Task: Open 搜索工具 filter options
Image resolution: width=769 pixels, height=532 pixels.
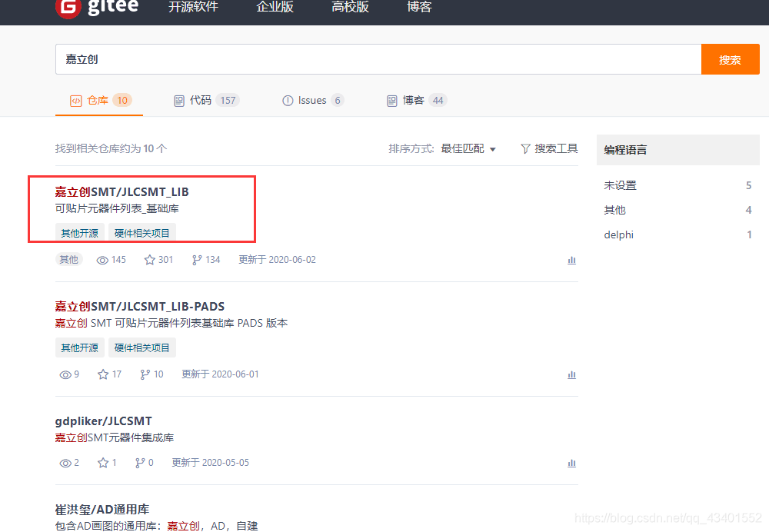Action: pos(549,148)
